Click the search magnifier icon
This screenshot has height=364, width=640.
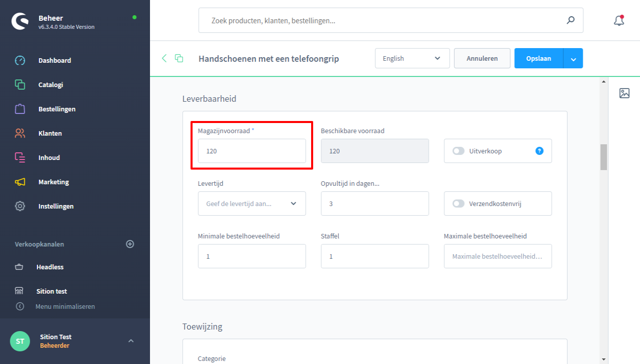571,20
